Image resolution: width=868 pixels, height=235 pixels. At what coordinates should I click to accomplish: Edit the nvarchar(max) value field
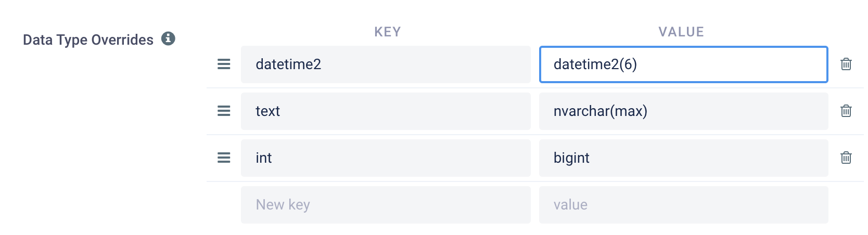click(x=684, y=111)
